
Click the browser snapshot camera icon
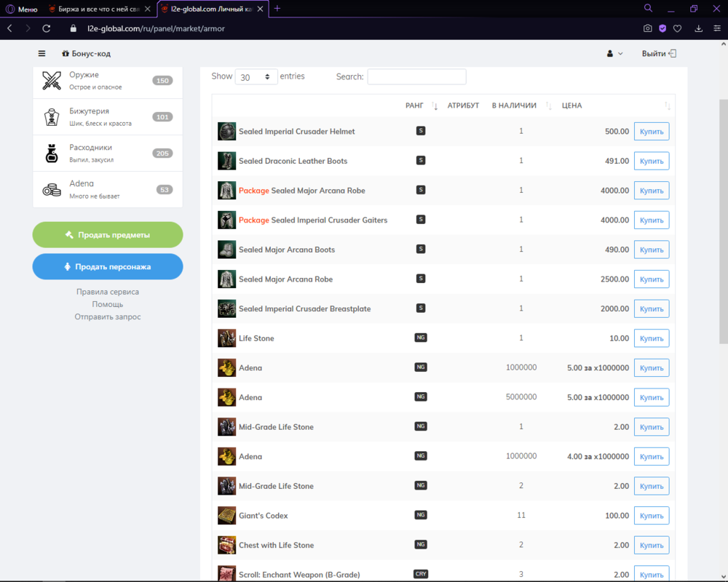pos(647,28)
